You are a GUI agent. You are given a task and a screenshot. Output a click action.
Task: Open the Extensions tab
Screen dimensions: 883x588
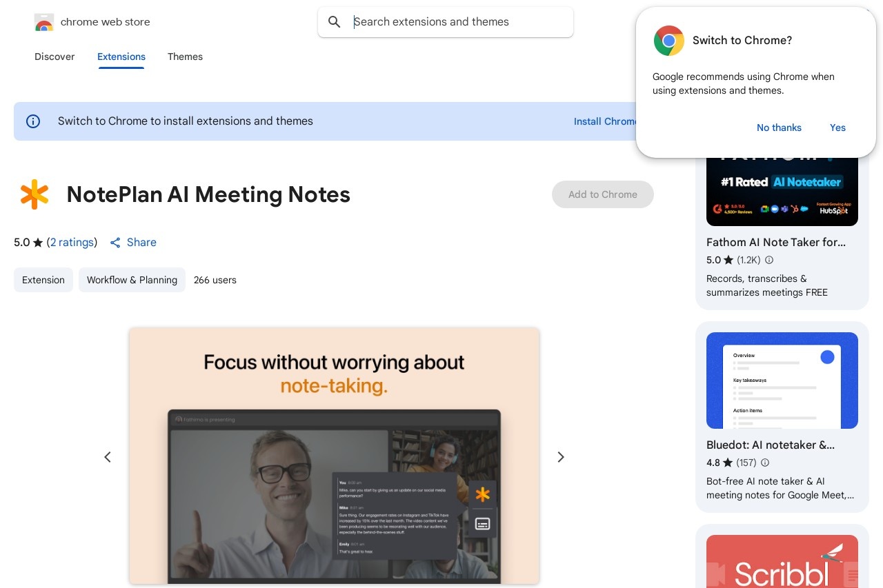[121, 57]
